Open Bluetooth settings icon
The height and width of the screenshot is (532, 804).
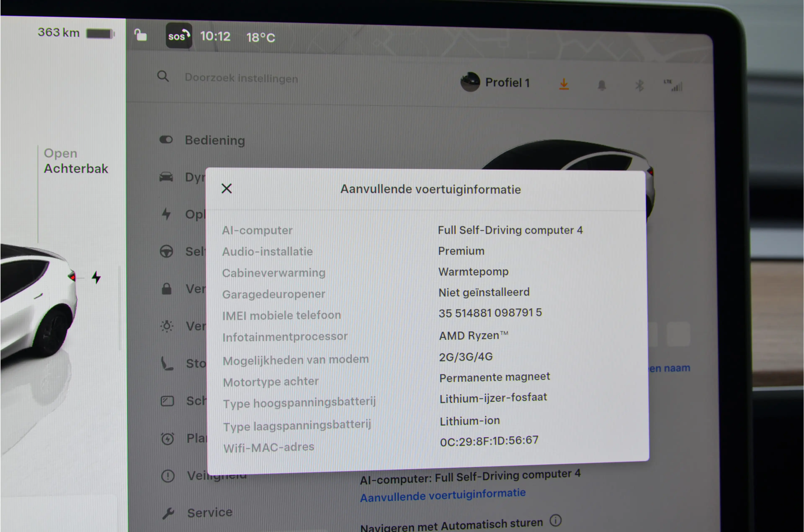[639, 86]
